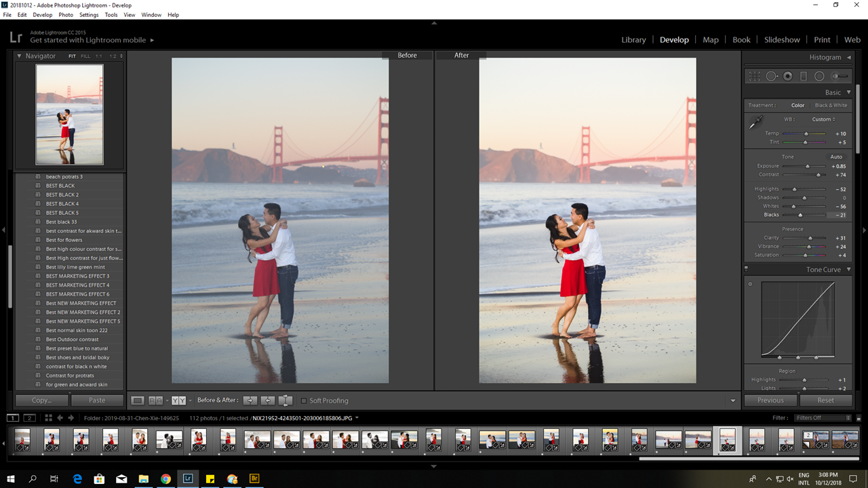This screenshot has width=868, height=488.
Task: Collapse the Tone Curve panel
Action: (848, 269)
